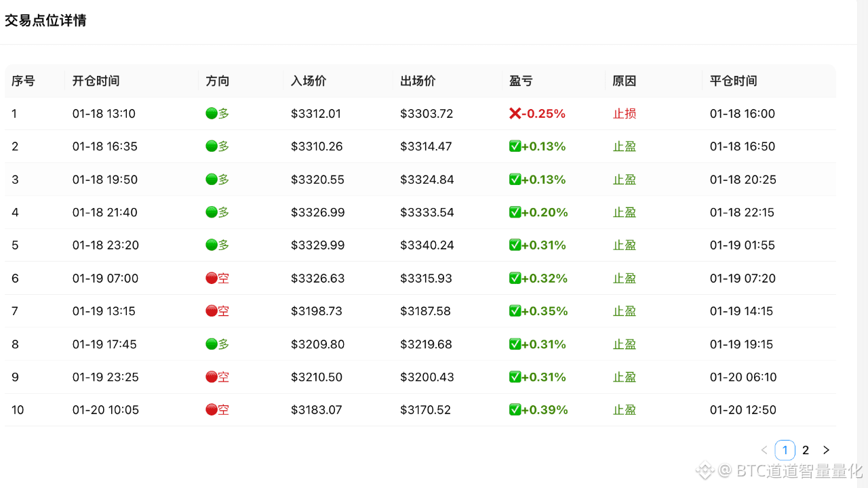Click close time 01-20 12:50
The height and width of the screenshot is (488, 868).
tap(743, 410)
